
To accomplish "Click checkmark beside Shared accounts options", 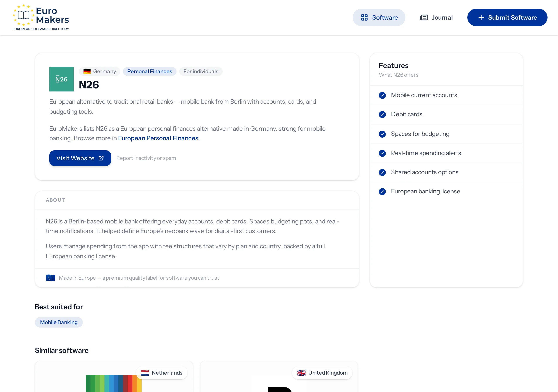I will pos(382,172).
